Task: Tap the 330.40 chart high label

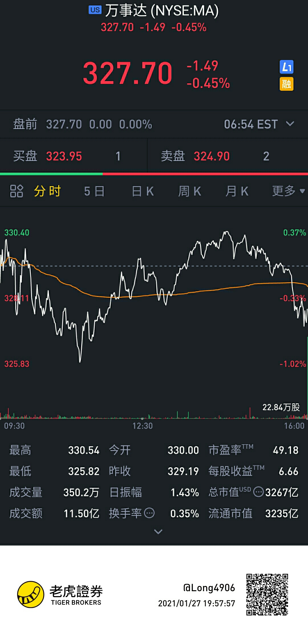Action: [x=17, y=233]
